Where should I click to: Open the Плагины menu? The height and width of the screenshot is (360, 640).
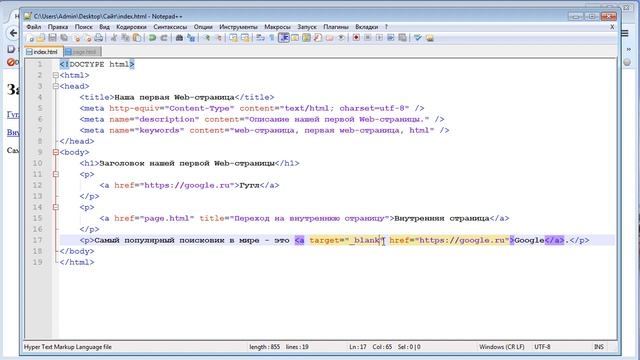coord(336,27)
